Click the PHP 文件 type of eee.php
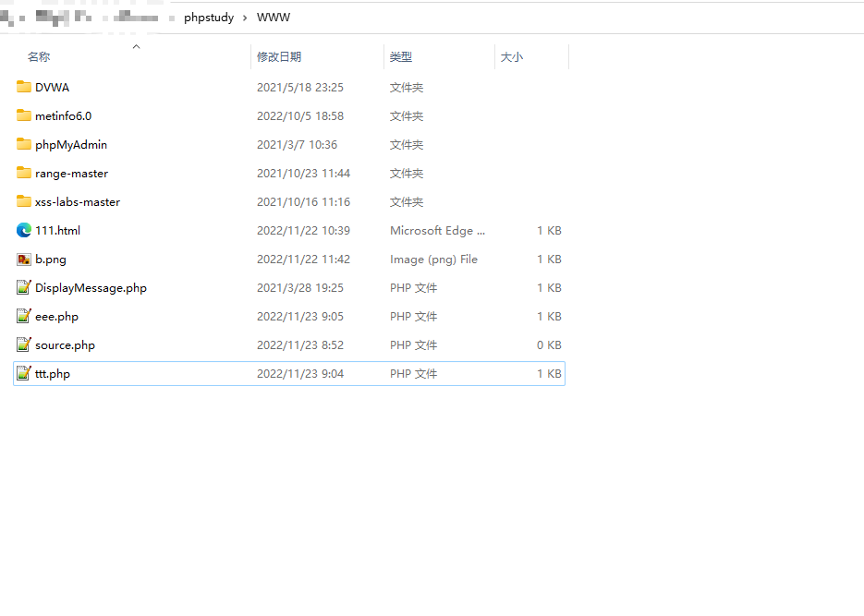This screenshot has height=616, width=864. (413, 317)
